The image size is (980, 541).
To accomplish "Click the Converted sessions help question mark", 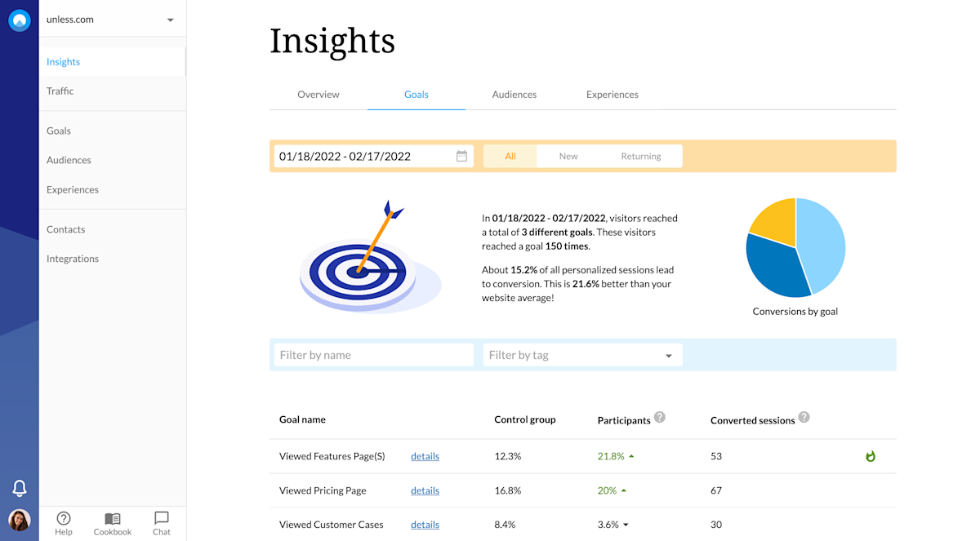I will 804,417.
